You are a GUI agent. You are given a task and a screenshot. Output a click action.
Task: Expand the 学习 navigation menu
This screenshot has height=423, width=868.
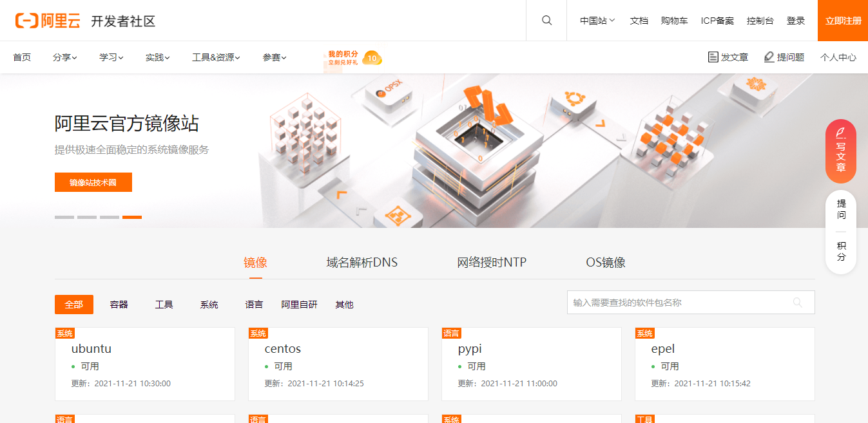click(110, 57)
